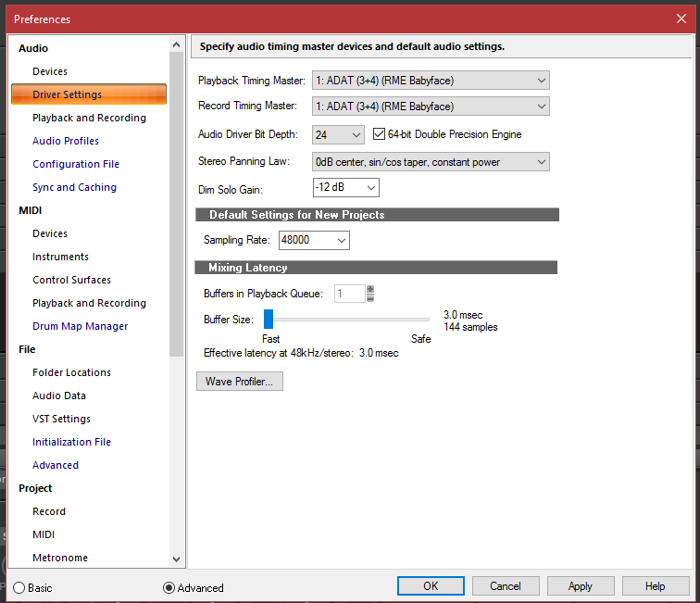Open the VST Settings page

61,419
